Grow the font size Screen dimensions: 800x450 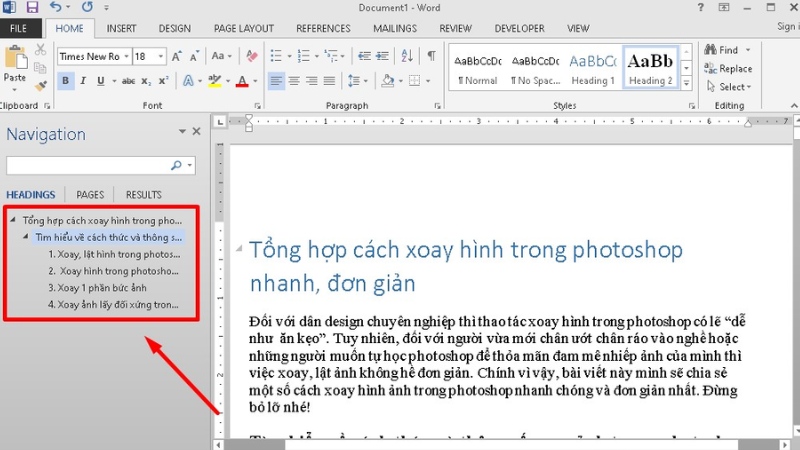pos(177,56)
